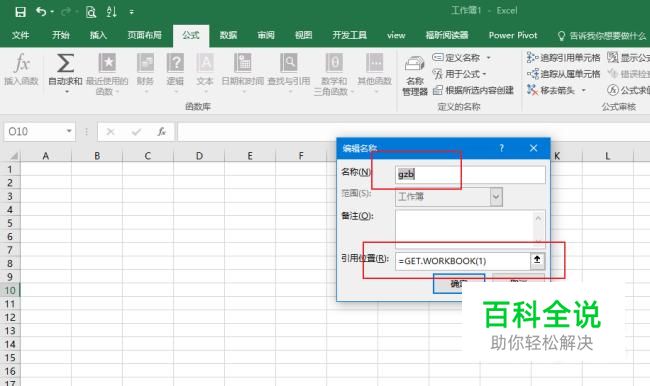Click the OK button in dialog
Viewport: 650px width, 386px height.
(459, 284)
